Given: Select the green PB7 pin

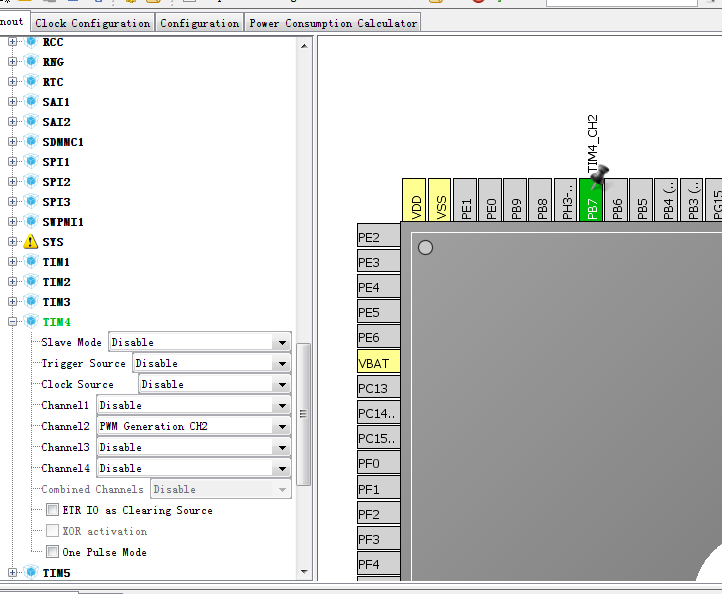Looking at the screenshot, I should click(x=592, y=200).
